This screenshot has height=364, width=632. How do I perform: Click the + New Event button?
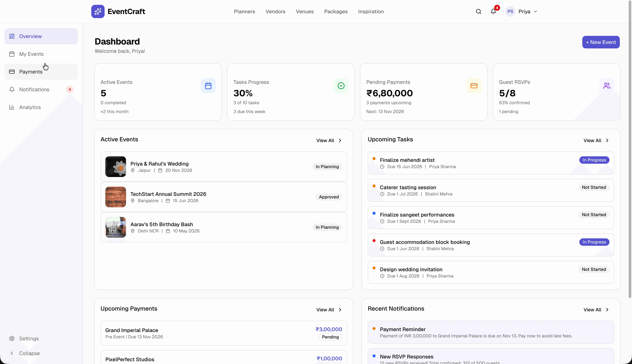pos(601,42)
